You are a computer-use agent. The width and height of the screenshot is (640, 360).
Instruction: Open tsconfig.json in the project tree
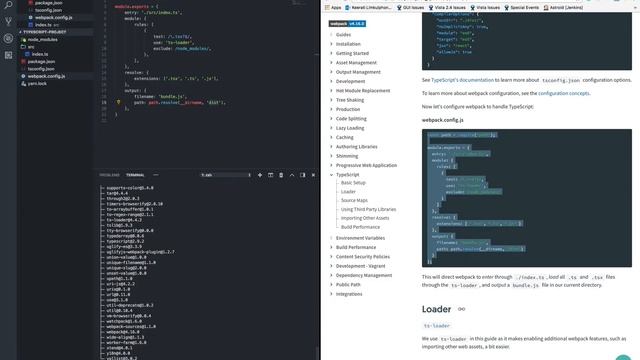point(41,69)
